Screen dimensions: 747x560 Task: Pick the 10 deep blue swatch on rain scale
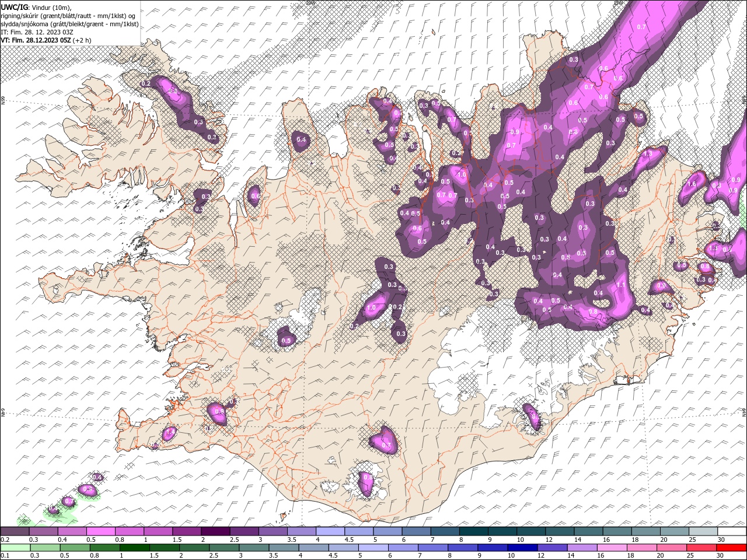[x=522, y=548]
